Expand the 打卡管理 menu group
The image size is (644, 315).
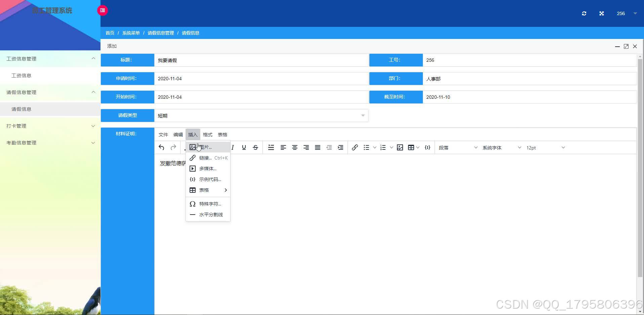(50, 126)
